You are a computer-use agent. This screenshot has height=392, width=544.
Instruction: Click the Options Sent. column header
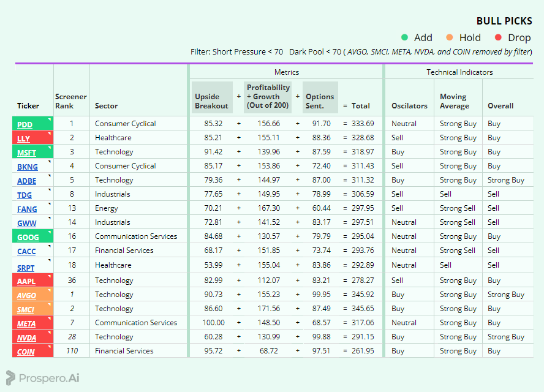coord(320,97)
